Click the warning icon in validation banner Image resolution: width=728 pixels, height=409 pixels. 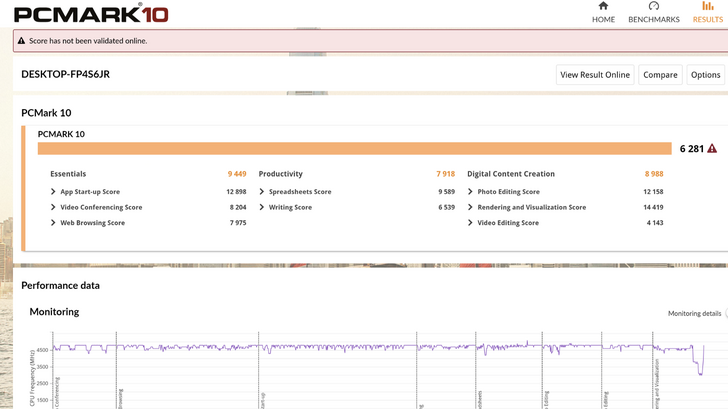[21, 41]
